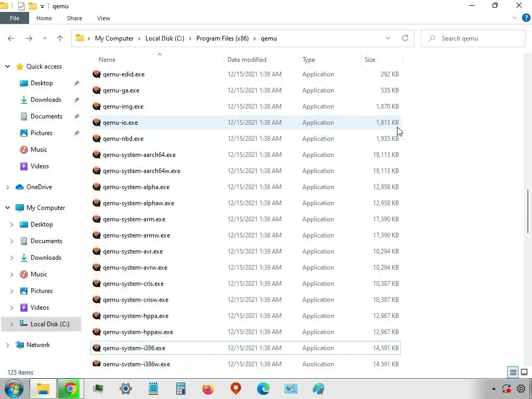
Task: Select the qemu-system-hppaw.exe row
Action: point(246,332)
